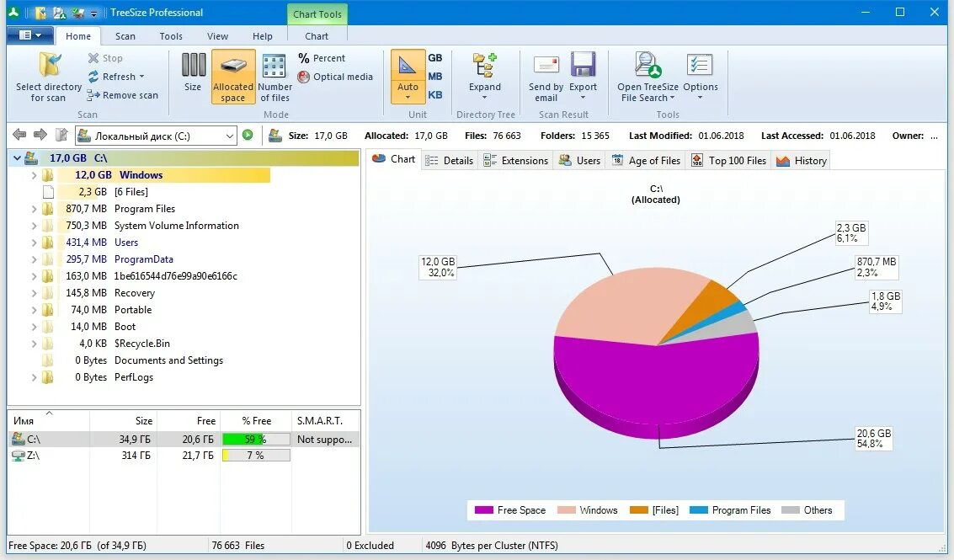Open the View ribbon tab
The width and height of the screenshot is (954, 560).
[217, 36]
